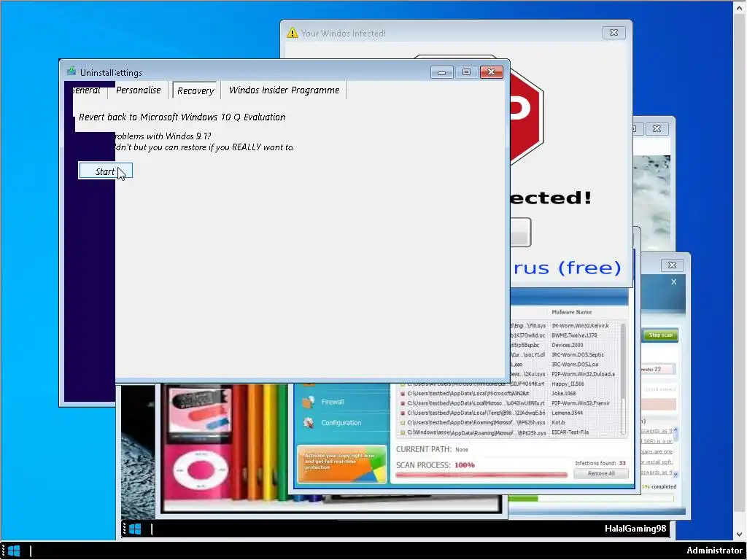Select the P2P-Worm.Win32.Duload.a entry
Screen dimensions: 747x560
583,374
